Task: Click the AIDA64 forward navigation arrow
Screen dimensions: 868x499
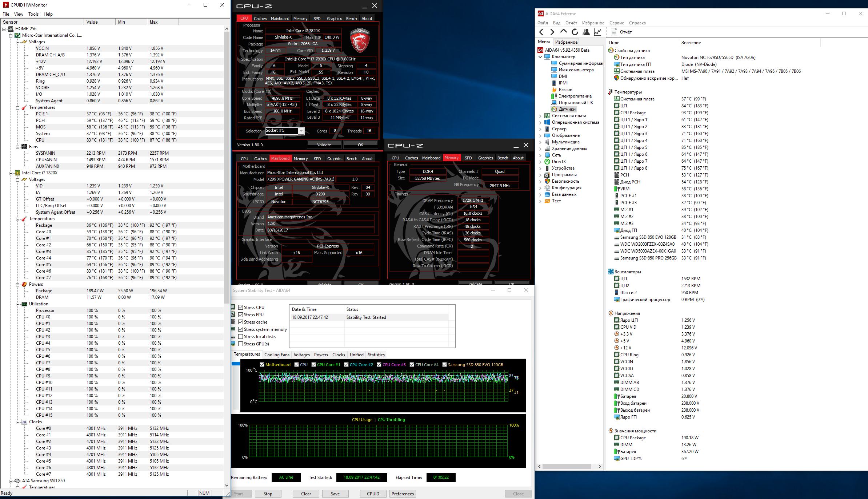Action: (x=552, y=32)
